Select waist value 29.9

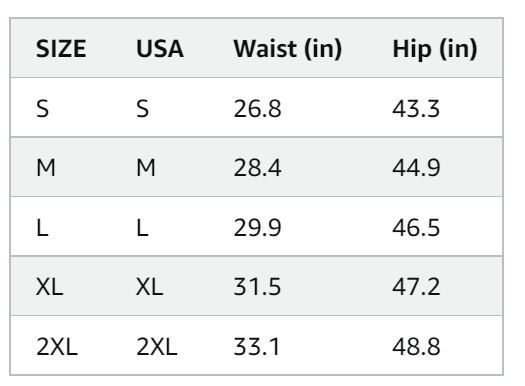pos(257,228)
